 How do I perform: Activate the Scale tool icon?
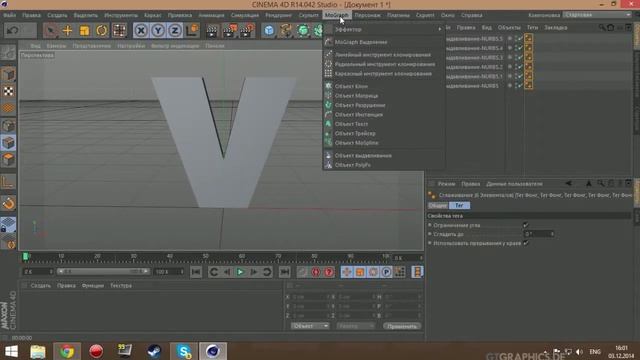[84, 31]
